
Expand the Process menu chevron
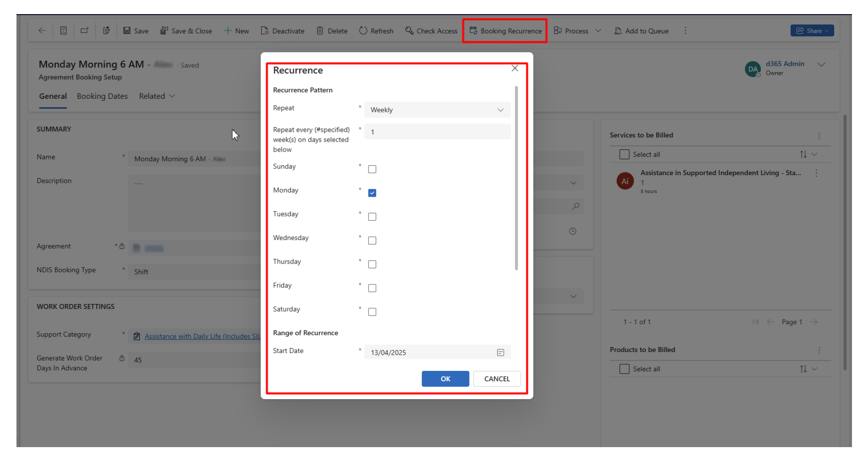[598, 31]
